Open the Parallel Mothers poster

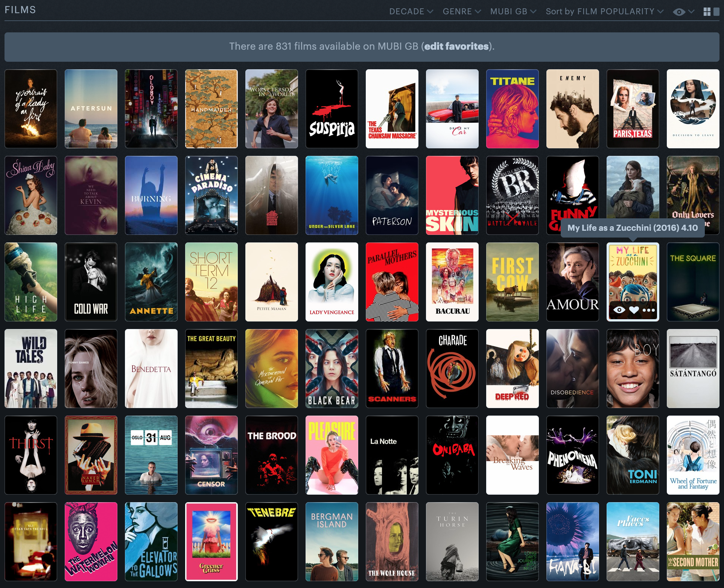click(392, 282)
